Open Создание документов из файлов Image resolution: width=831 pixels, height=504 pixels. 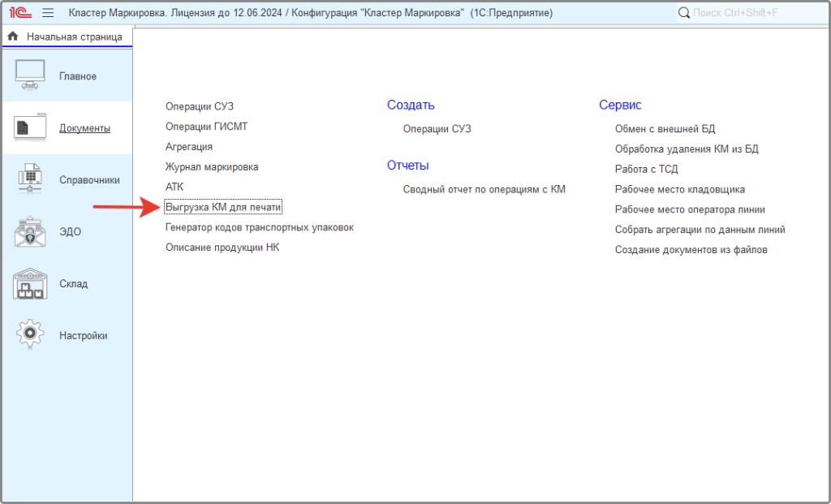pos(691,250)
